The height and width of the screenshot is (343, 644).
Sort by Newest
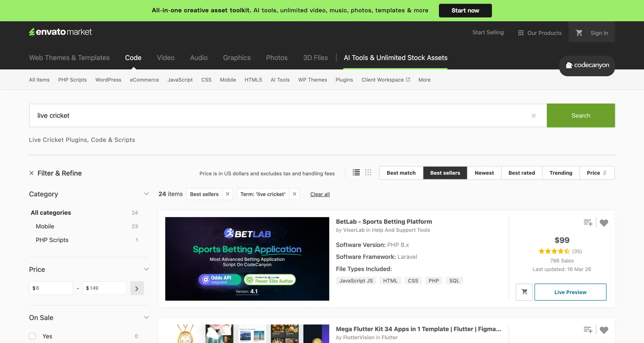[x=484, y=173]
